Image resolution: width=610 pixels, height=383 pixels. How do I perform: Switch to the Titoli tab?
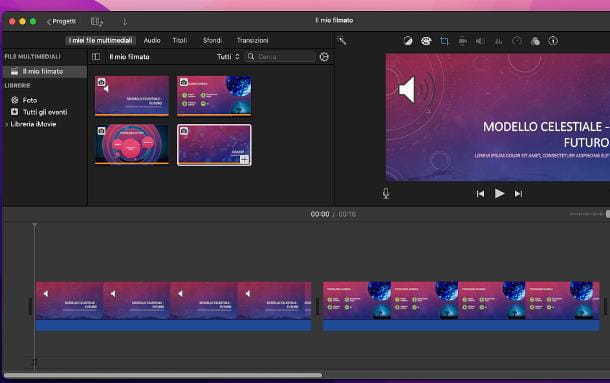(180, 40)
